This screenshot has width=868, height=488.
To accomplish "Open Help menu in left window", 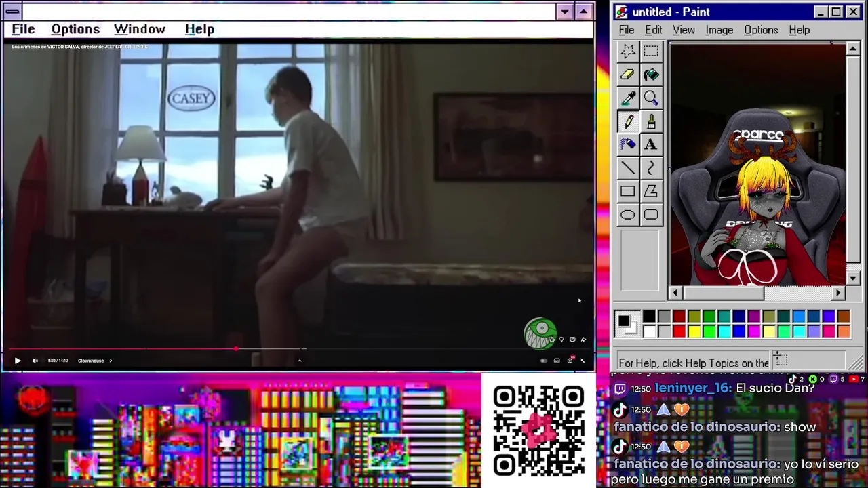I will [199, 29].
